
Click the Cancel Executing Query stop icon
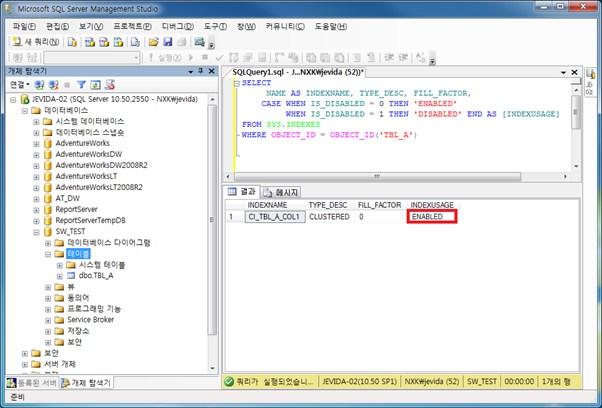tap(205, 58)
